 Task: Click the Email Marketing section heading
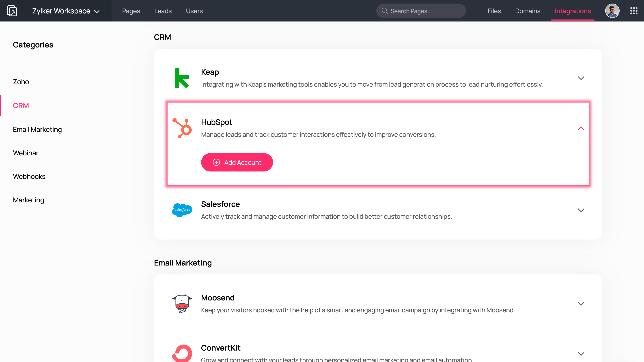[x=183, y=263]
